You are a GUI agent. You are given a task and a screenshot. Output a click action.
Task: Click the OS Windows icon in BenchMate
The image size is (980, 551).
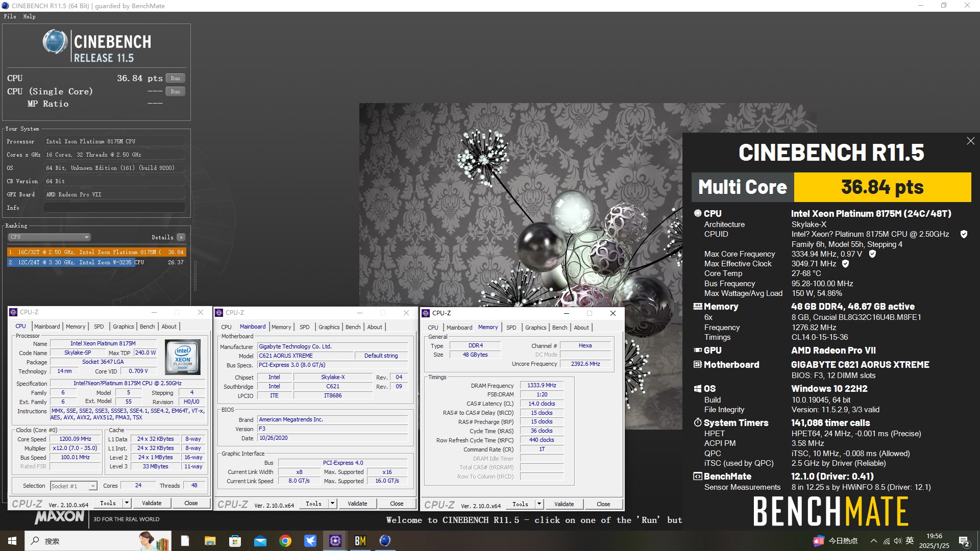(x=698, y=389)
